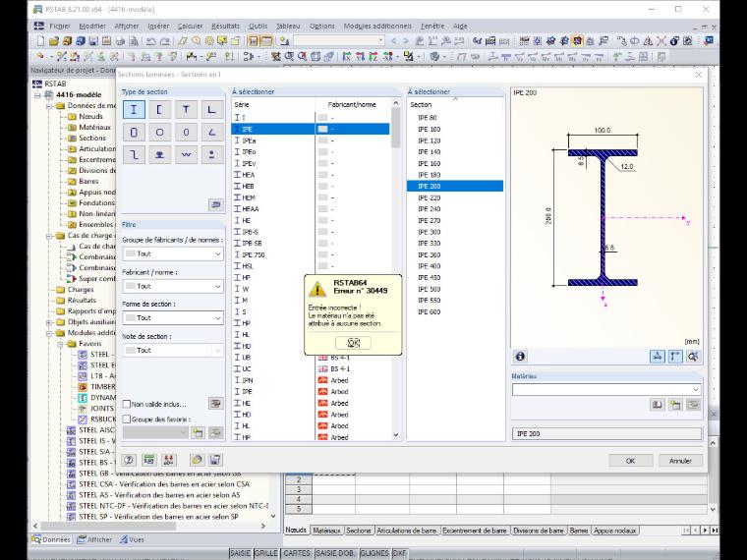Collapse the Favoris tree node
The width and height of the screenshot is (747, 560).
[61, 344]
